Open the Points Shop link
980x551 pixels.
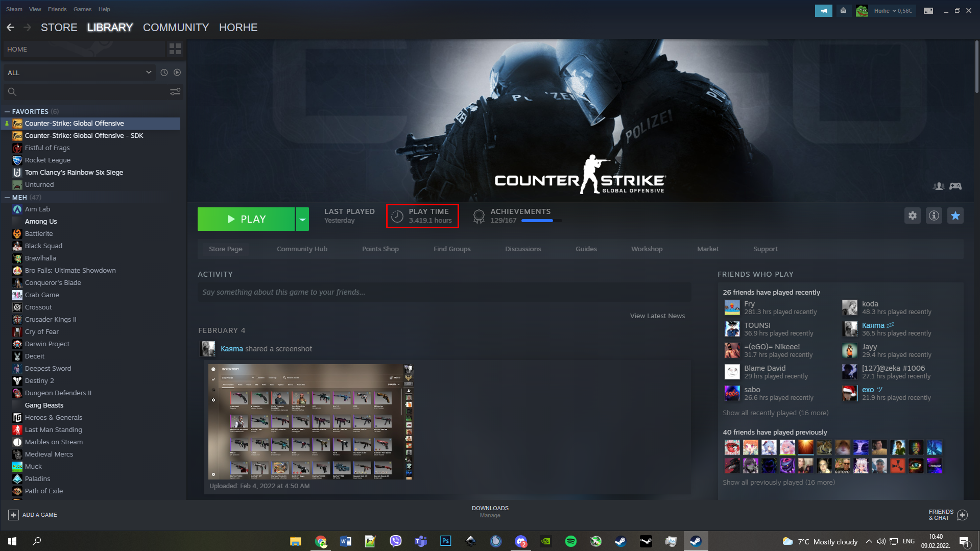[x=380, y=249]
